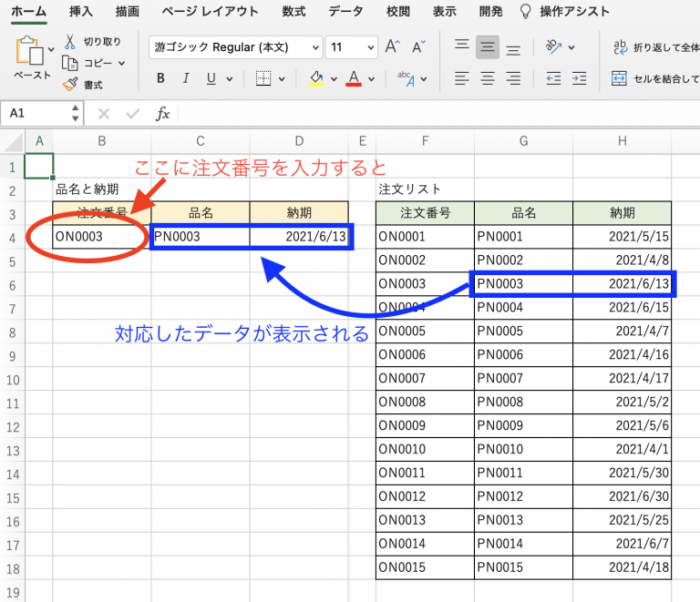700x602 pixels.
Task: Center text horizontally
Action: 488,79
